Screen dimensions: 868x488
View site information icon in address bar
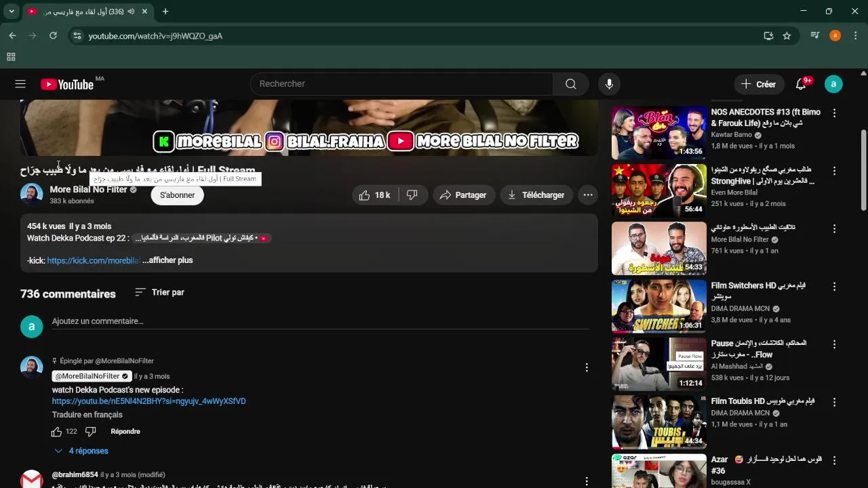pos(77,36)
